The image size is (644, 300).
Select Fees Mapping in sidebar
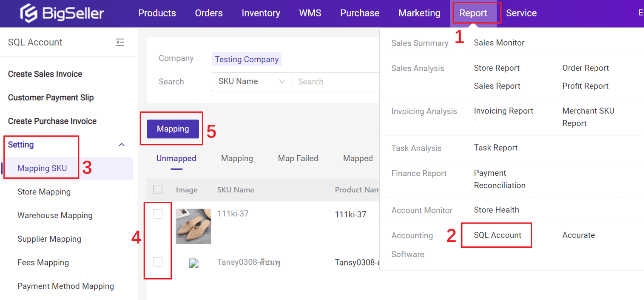point(43,262)
